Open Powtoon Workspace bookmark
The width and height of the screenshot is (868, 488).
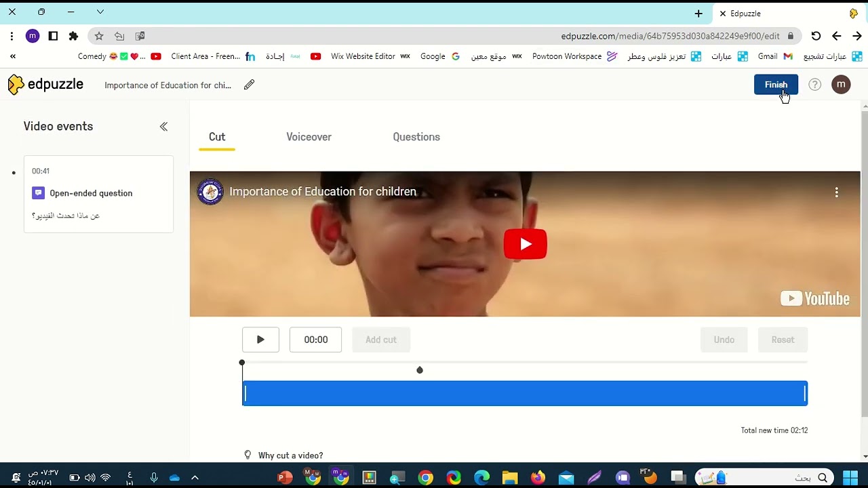[x=574, y=56]
